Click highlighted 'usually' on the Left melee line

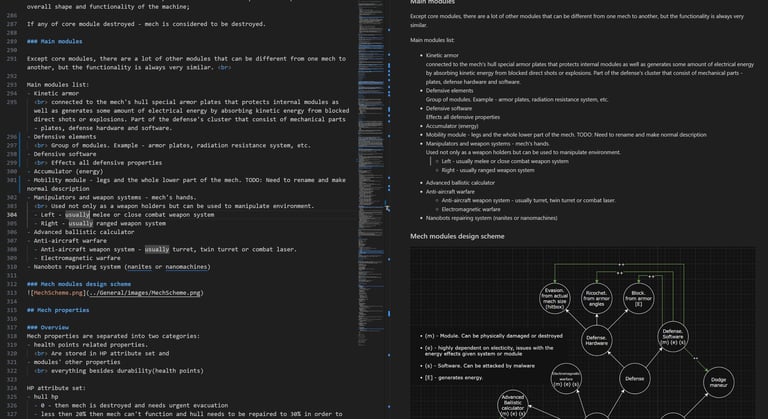[77, 215]
